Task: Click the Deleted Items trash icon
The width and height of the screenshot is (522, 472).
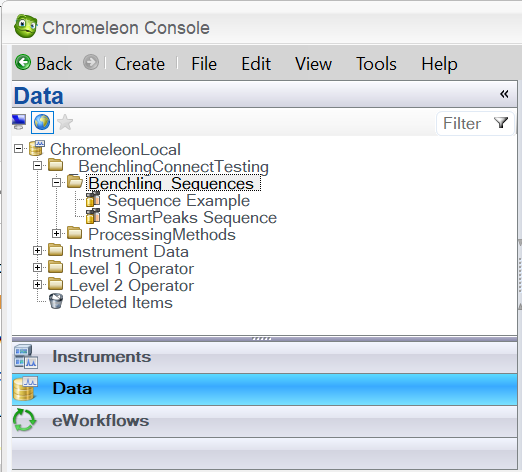Action: click(56, 301)
